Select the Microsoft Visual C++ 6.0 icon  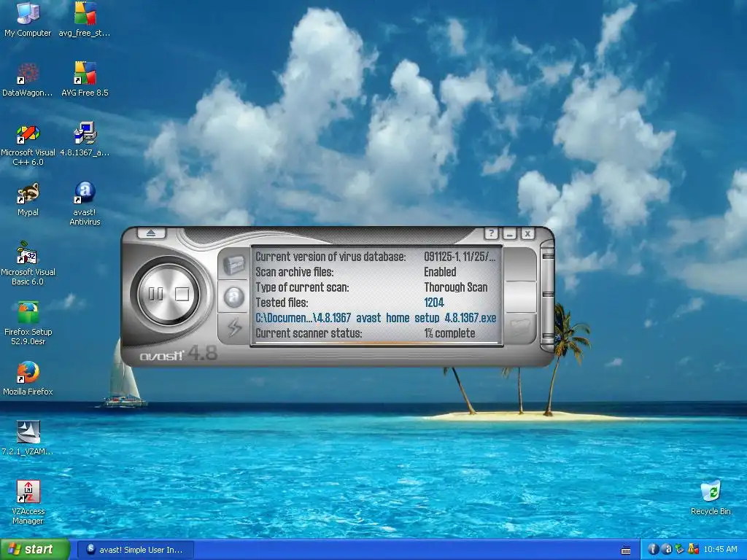(x=28, y=145)
